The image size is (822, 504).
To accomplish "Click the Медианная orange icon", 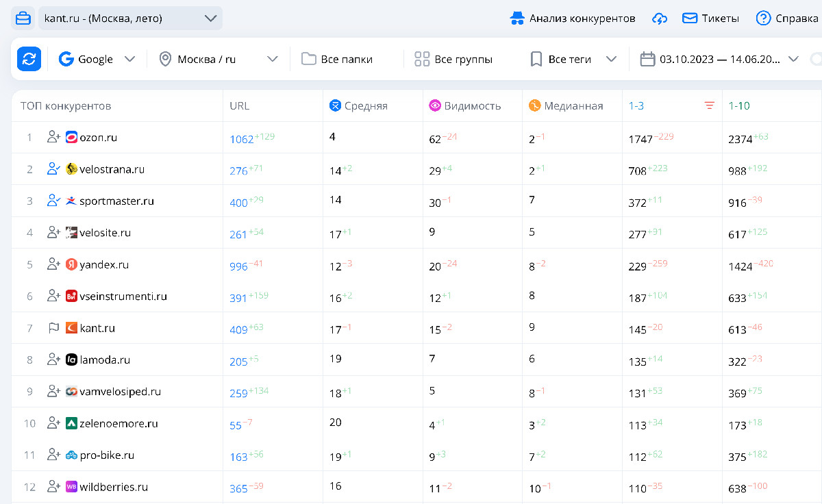I will (535, 105).
